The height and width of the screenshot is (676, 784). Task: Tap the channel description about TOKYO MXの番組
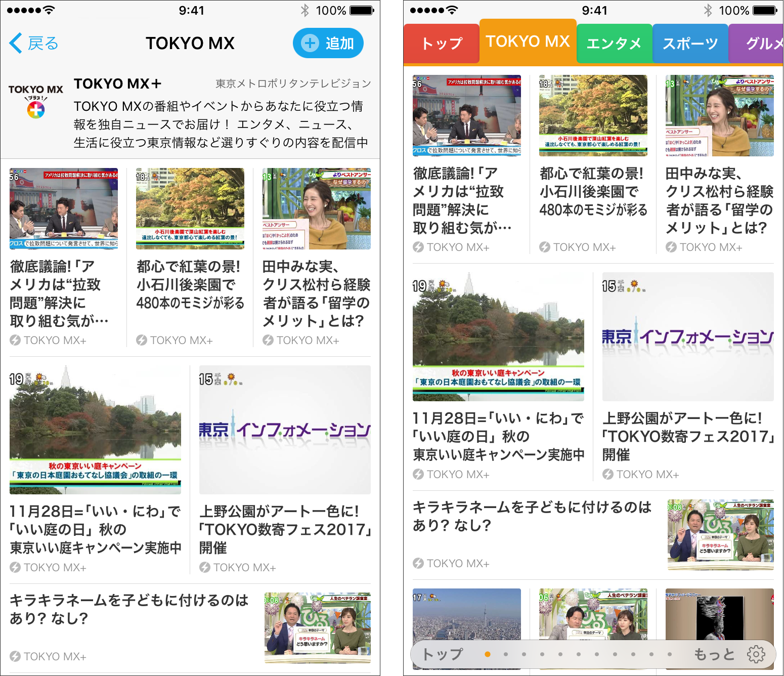pos(221,124)
